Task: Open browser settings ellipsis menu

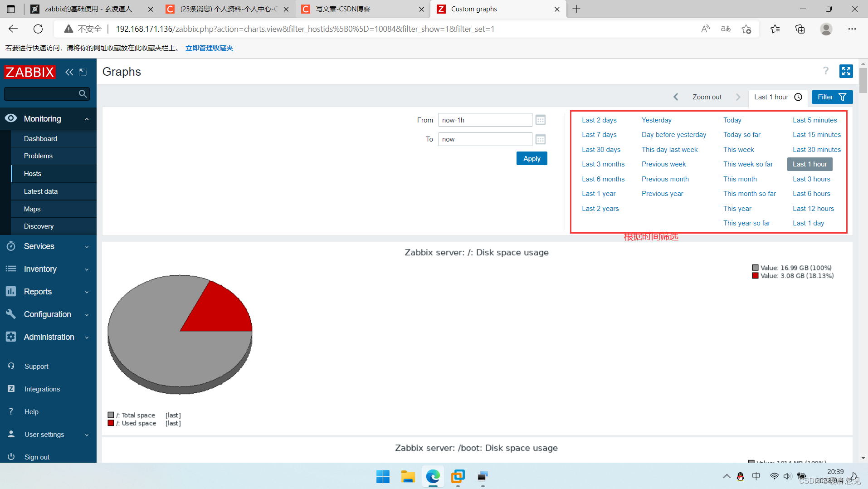Action: coord(852,29)
